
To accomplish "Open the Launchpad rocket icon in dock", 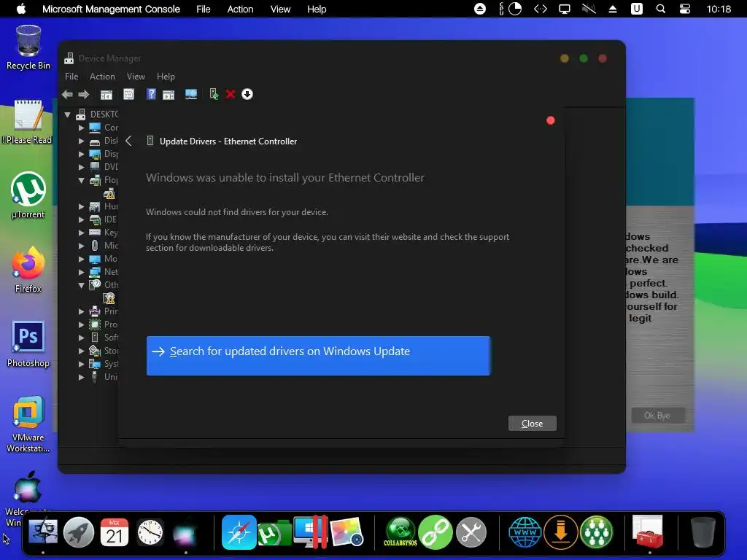I will (79, 532).
